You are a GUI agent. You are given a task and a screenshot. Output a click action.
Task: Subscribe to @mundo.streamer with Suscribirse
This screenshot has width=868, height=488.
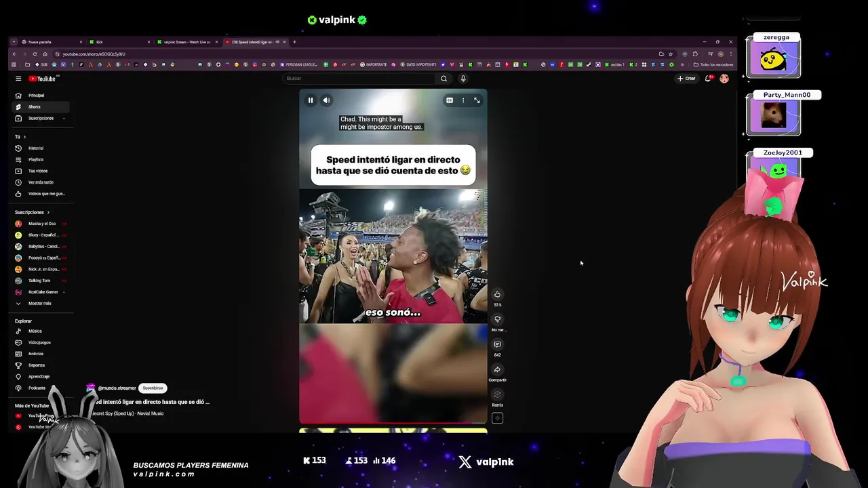pos(153,388)
